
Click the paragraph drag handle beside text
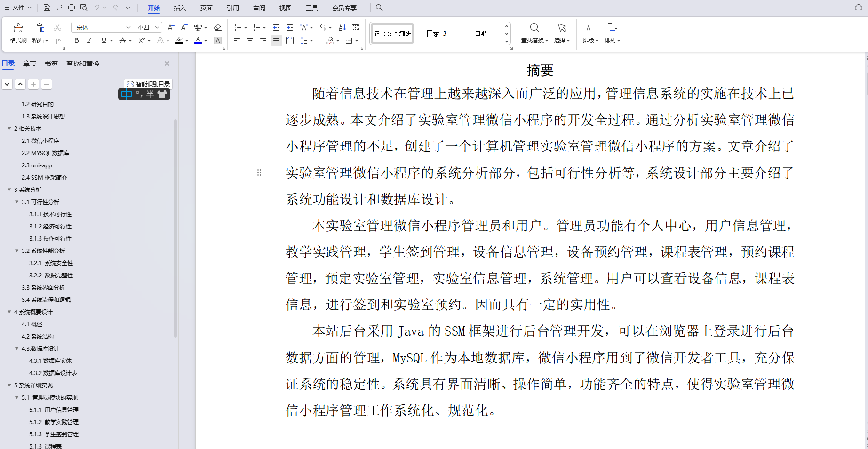click(x=259, y=173)
